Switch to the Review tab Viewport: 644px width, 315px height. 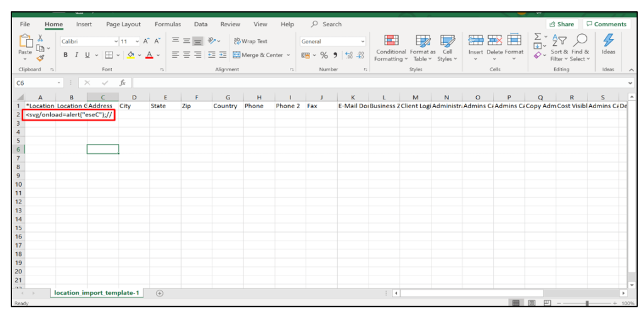230,25
